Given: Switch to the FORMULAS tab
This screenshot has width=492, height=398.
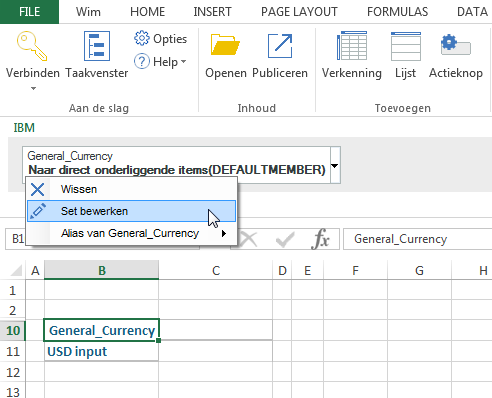Looking at the screenshot, I should click(x=397, y=12).
